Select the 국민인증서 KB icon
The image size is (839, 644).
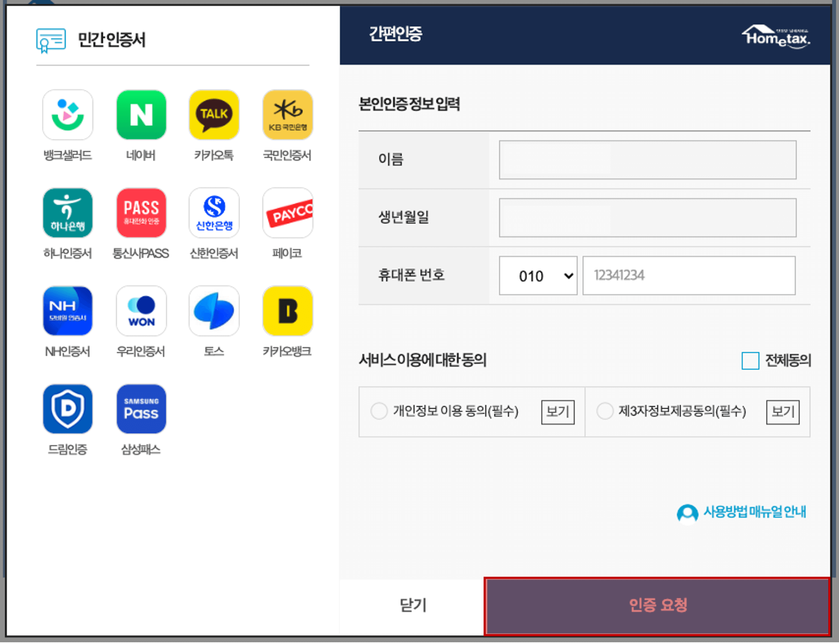tap(287, 114)
